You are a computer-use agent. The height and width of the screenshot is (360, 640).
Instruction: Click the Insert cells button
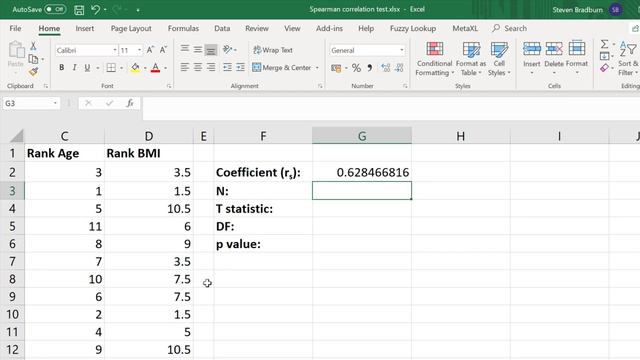531,58
